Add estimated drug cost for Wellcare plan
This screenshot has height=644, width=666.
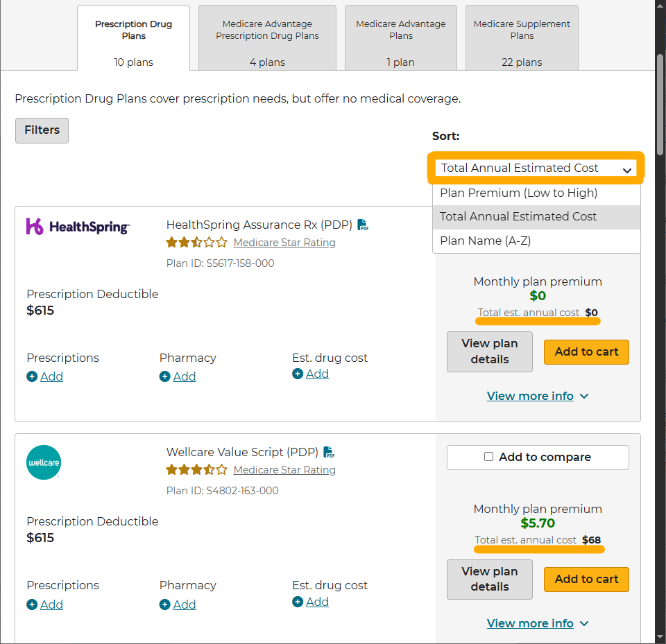[x=311, y=602]
